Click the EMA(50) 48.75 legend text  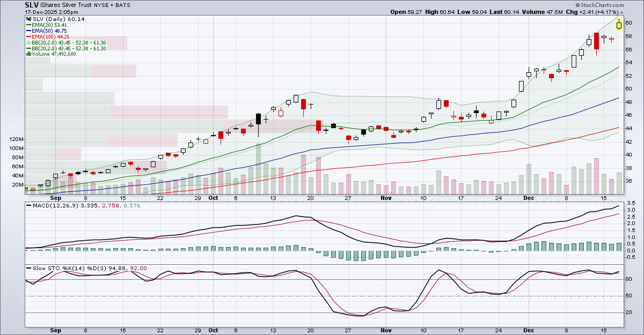tap(49, 31)
